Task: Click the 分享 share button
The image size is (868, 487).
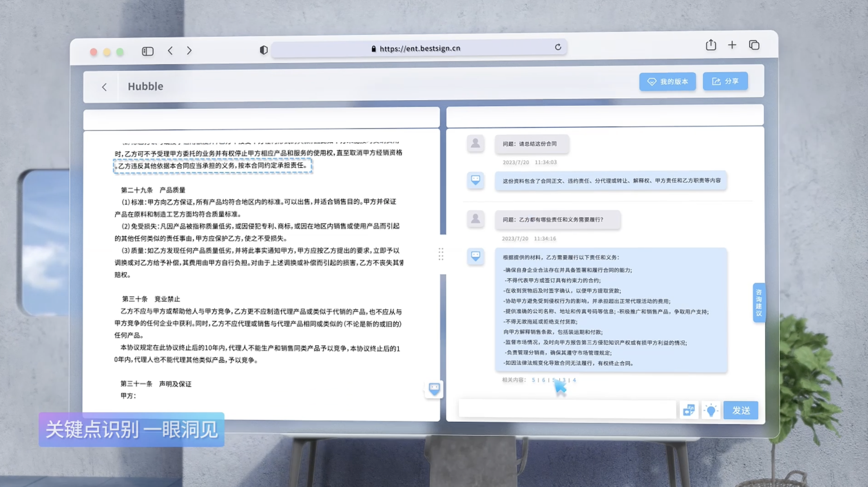Action: coord(725,81)
